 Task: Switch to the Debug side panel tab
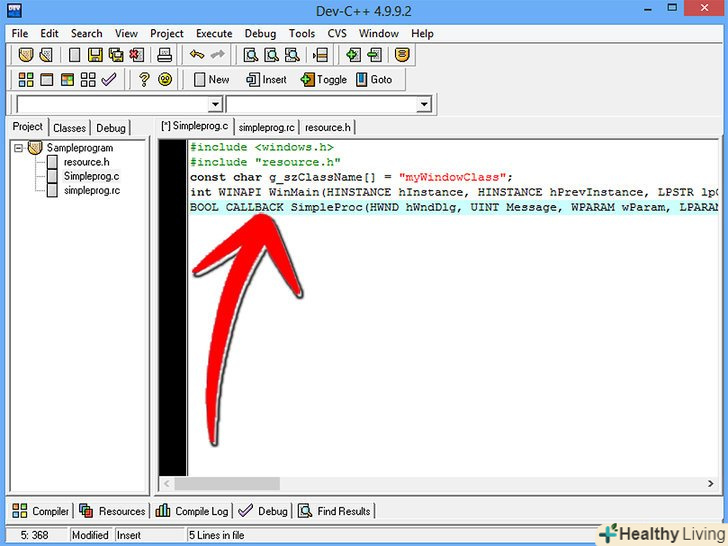[x=110, y=128]
